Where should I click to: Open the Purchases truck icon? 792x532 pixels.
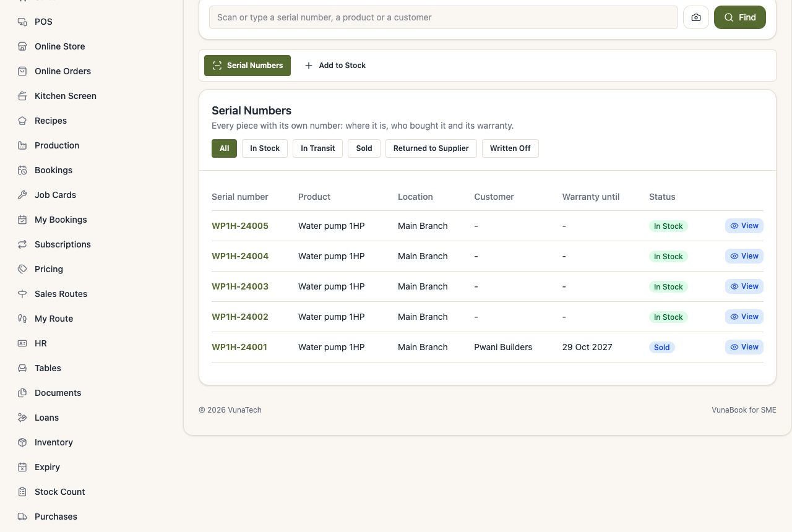pos(22,517)
